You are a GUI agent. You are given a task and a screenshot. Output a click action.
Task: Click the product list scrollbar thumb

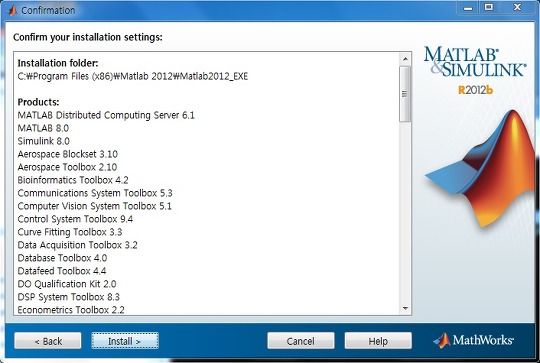click(x=405, y=94)
